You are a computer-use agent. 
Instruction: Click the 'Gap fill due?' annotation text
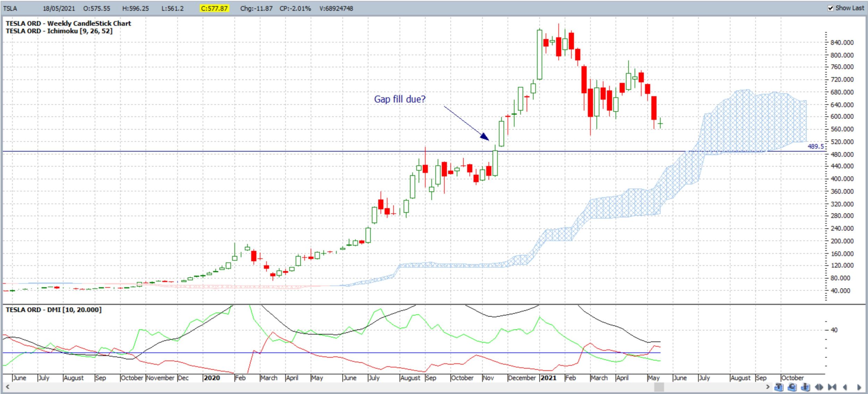[x=400, y=99]
